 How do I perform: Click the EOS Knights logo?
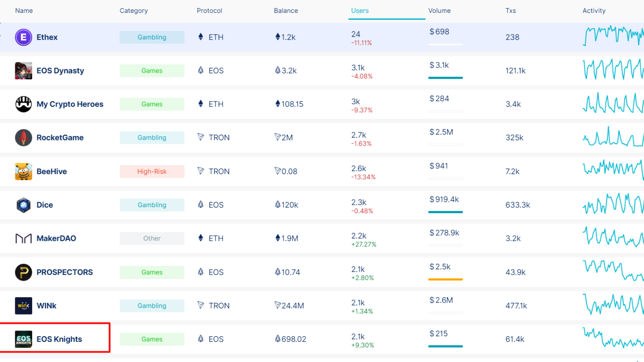[23, 339]
